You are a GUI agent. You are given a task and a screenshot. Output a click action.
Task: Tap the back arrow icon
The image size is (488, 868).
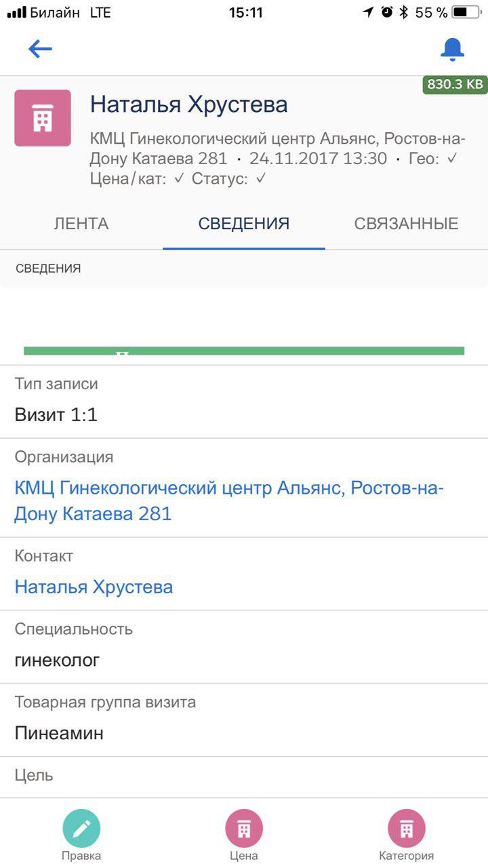(x=40, y=49)
